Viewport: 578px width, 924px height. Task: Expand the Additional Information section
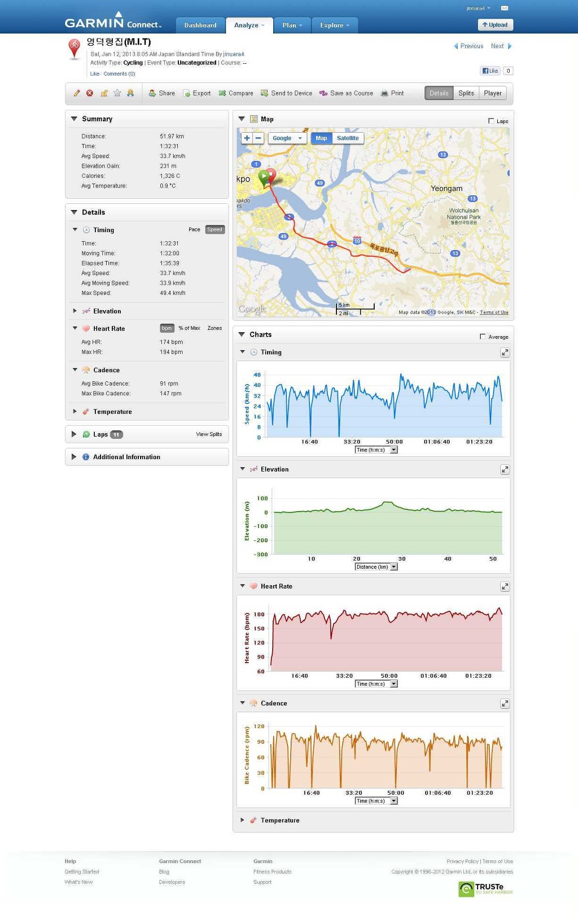[x=74, y=457]
